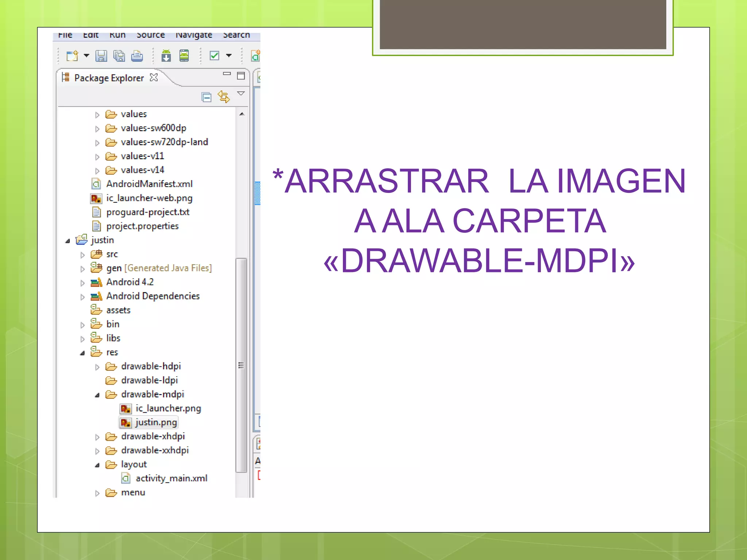The height and width of the screenshot is (560, 747).
Task: Expand the drawable-xhdpi folder
Action: tap(97, 437)
